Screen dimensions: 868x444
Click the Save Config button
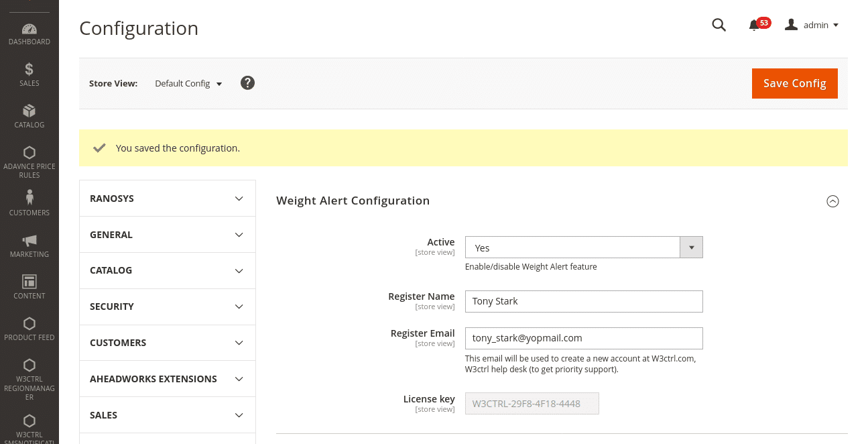(794, 83)
